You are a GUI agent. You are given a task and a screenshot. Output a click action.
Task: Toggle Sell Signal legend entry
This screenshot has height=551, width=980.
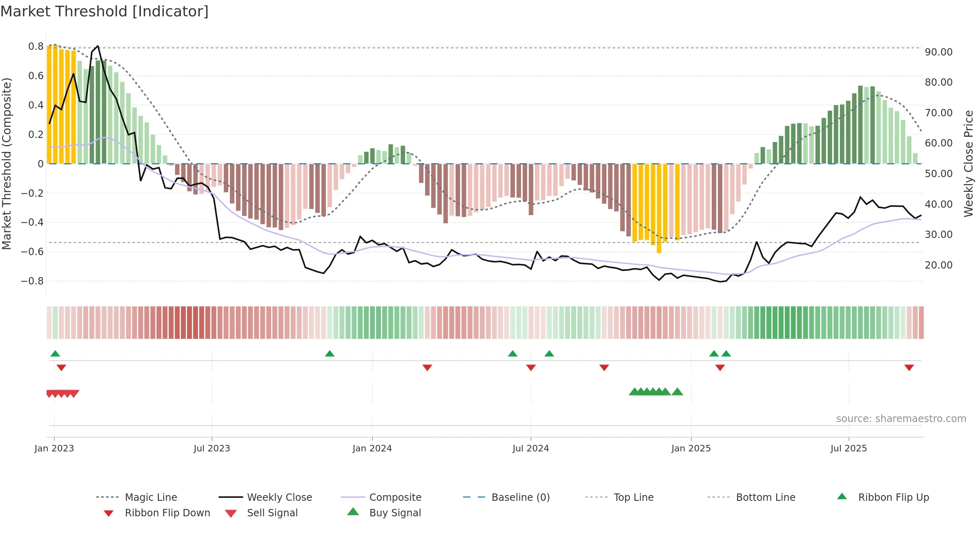261,513
